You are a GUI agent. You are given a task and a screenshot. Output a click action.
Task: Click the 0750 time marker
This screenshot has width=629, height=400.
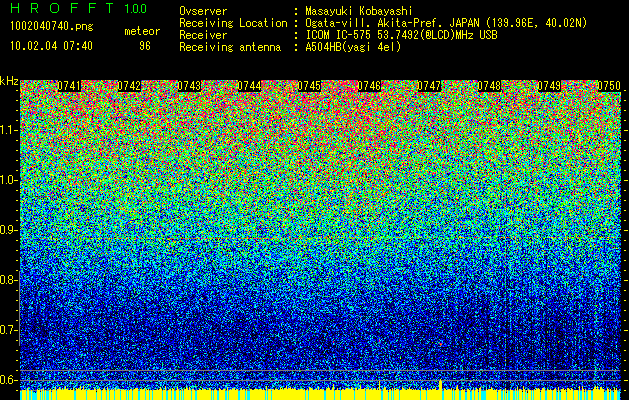[x=609, y=86]
